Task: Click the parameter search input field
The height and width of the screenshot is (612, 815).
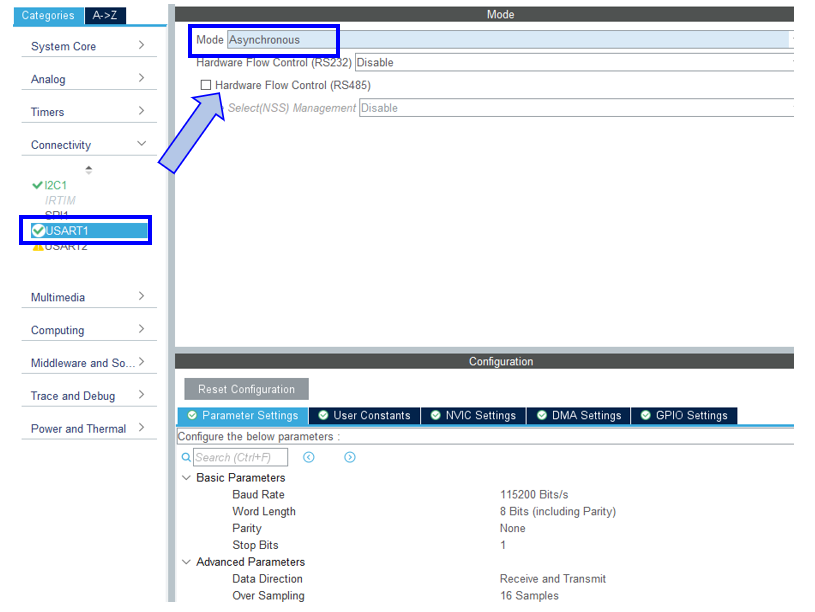Action: point(240,457)
